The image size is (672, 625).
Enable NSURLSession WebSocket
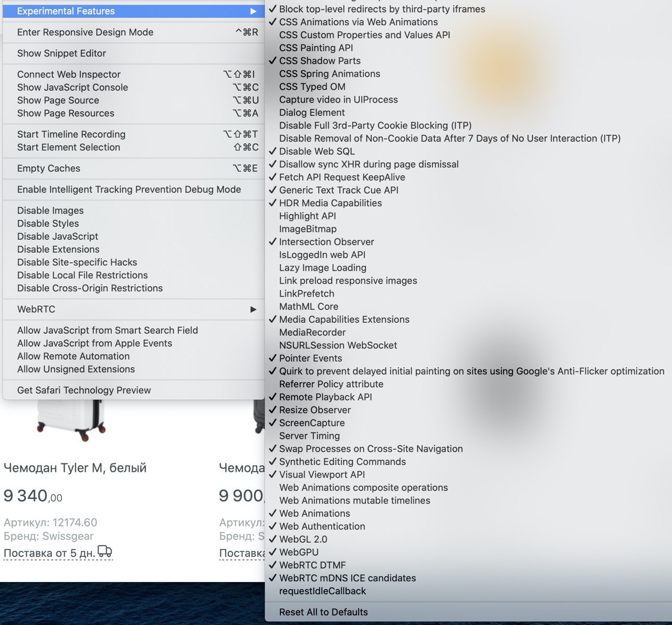coord(468,345)
